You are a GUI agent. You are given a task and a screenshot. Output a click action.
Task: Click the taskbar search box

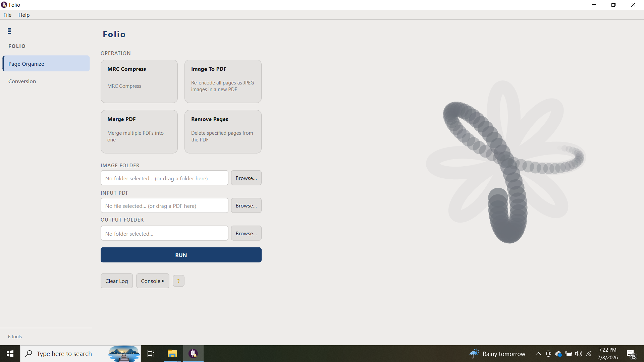tap(80, 354)
